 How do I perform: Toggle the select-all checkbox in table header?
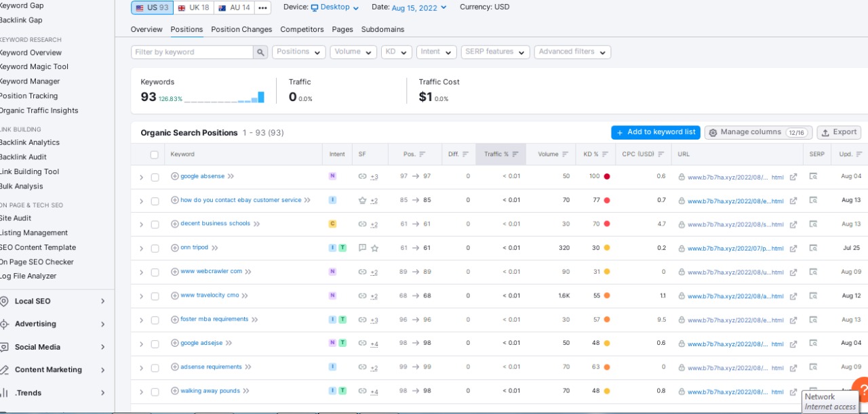[154, 155]
